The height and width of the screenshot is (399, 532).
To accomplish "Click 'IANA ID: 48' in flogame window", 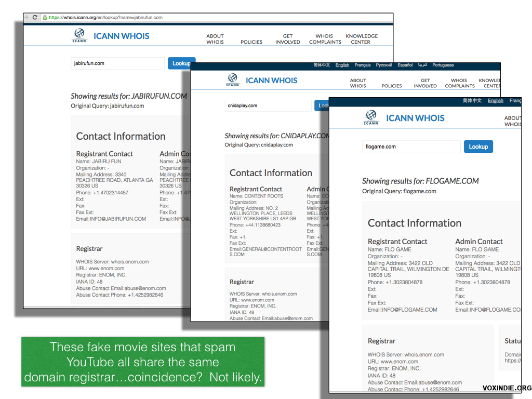I will pos(382,376).
